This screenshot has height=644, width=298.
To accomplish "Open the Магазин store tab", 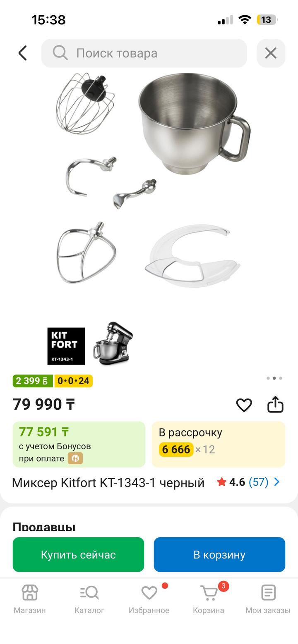I will [x=30, y=599].
